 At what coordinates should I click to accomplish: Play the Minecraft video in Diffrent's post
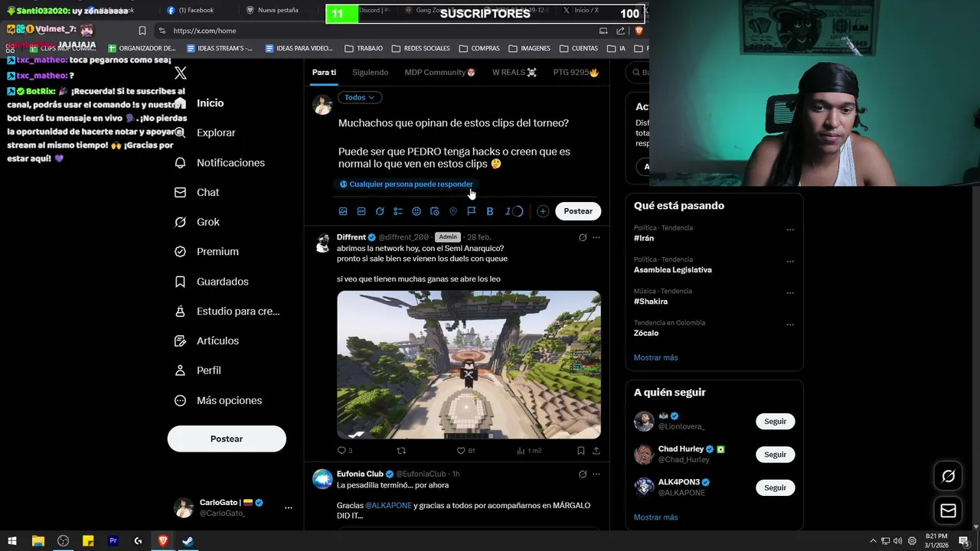point(469,364)
